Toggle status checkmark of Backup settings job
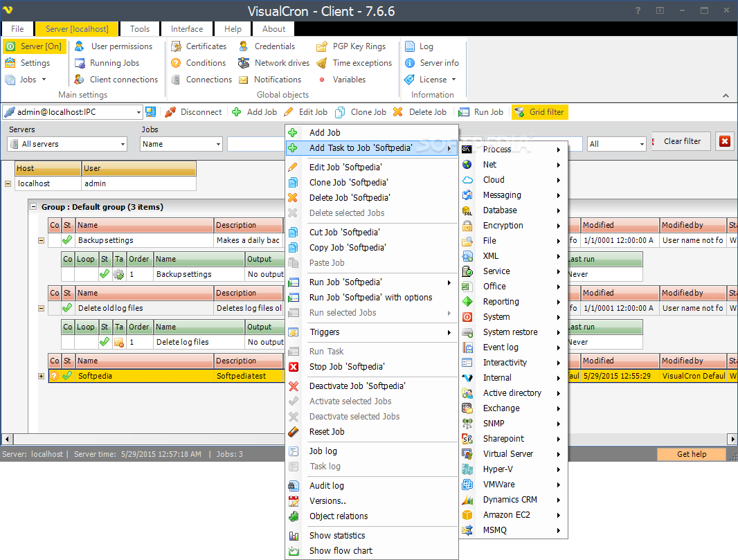 [67, 240]
